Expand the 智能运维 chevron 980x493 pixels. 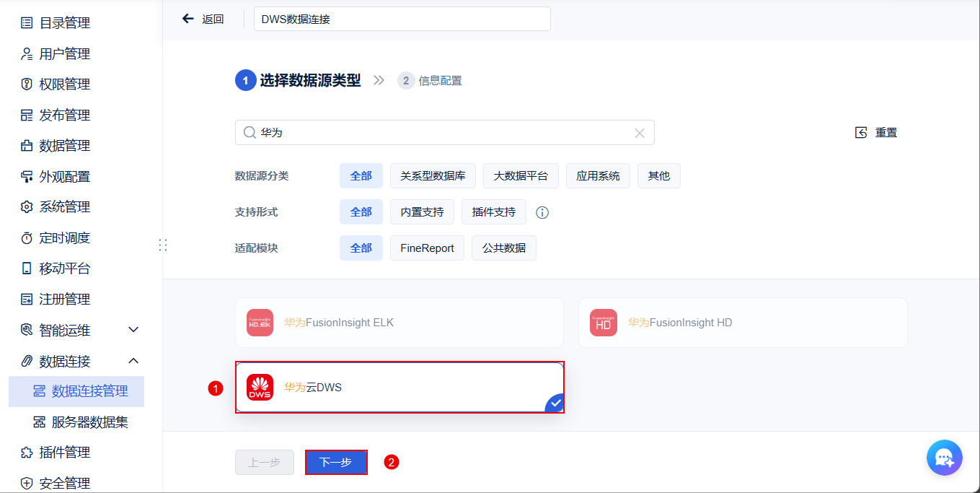pyautogui.click(x=133, y=330)
